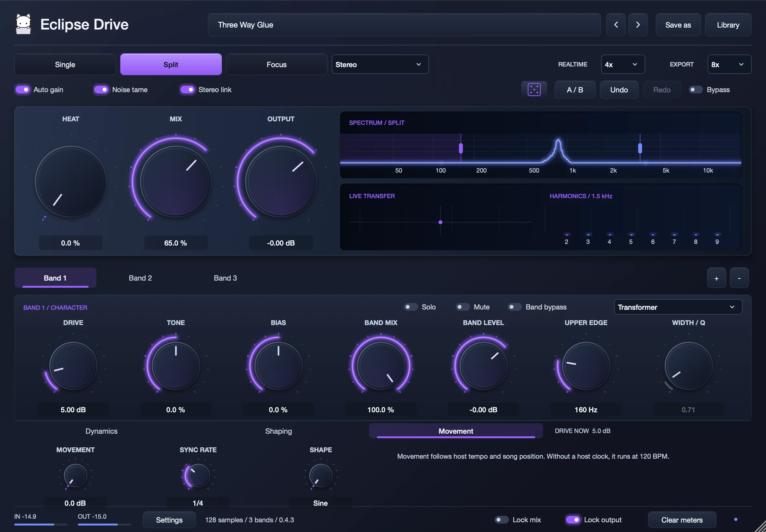Turn off Lock output
Image resolution: width=766 pixels, height=532 pixels.
coord(573,520)
